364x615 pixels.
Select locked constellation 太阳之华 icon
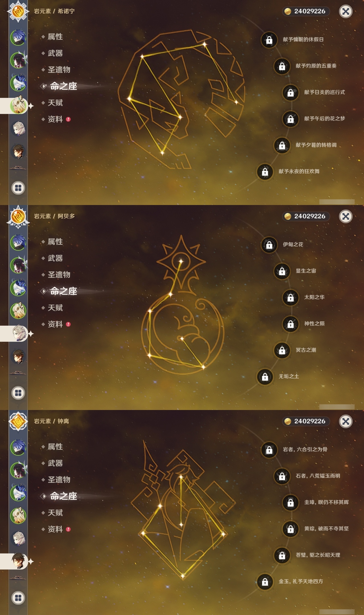point(290,298)
